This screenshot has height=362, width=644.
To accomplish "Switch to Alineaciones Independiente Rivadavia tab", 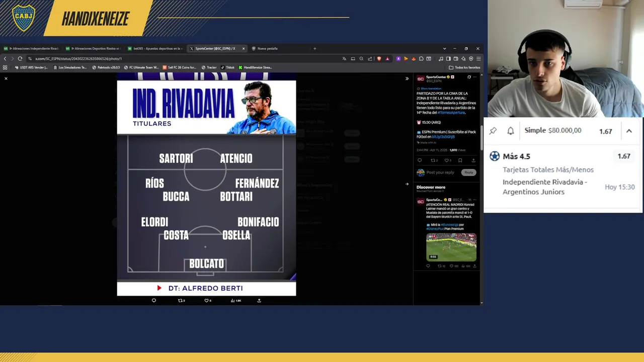I will [32, 49].
